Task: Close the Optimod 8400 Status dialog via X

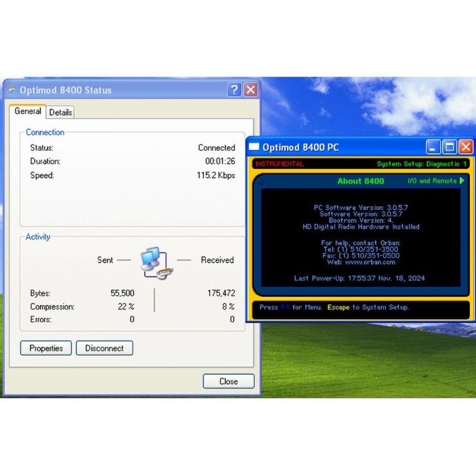Action: [251, 90]
